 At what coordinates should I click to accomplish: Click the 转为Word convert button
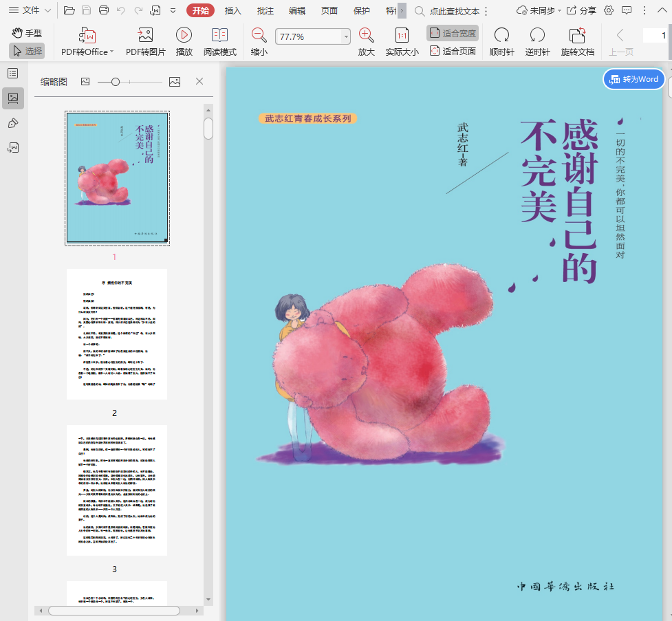634,79
